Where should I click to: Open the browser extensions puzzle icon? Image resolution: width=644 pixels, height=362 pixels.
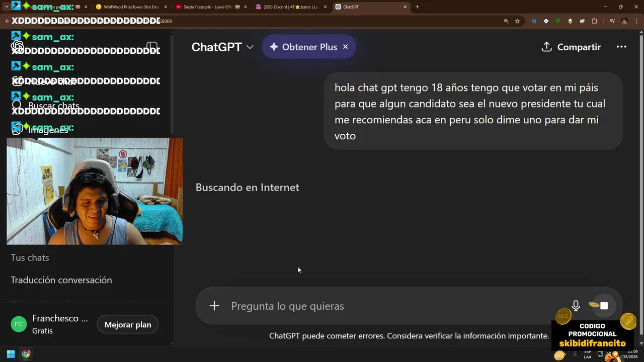tap(595, 21)
